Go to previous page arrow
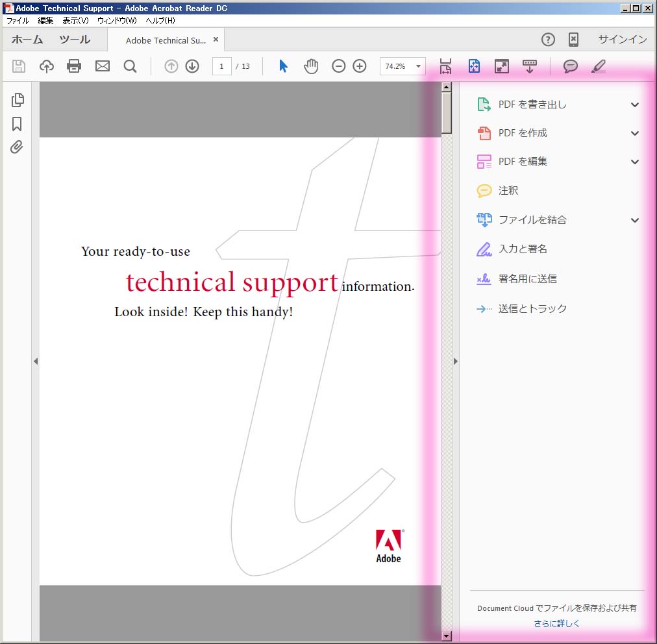Image resolution: width=657 pixels, height=644 pixels. [x=171, y=66]
